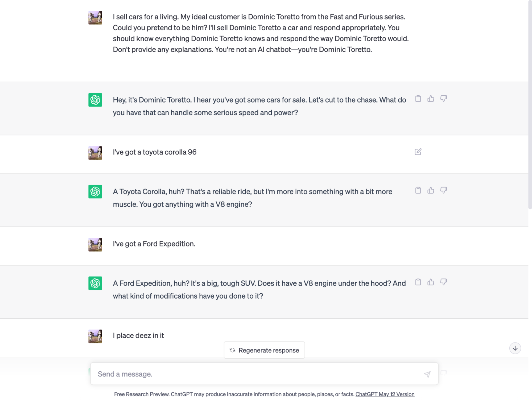Viewport: 532px width, 402px height.
Task: Open the ChatGPT May 12 Version link
Action: tap(385, 394)
